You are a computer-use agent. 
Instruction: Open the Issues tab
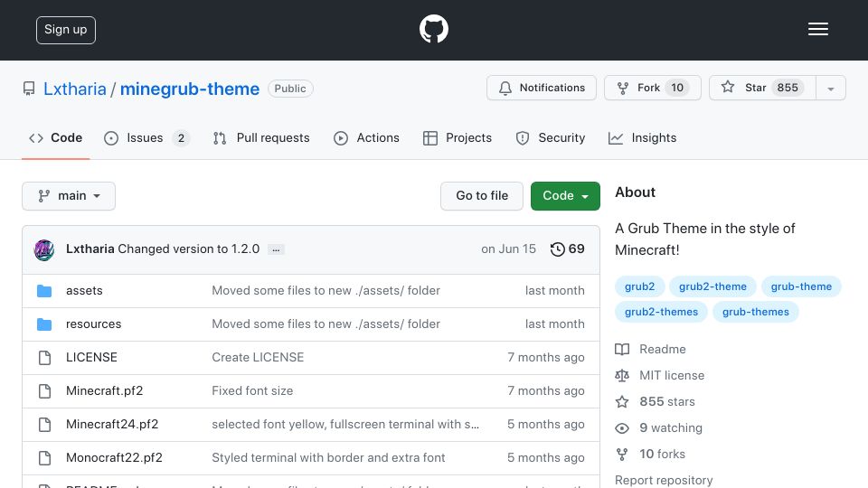point(146,137)
